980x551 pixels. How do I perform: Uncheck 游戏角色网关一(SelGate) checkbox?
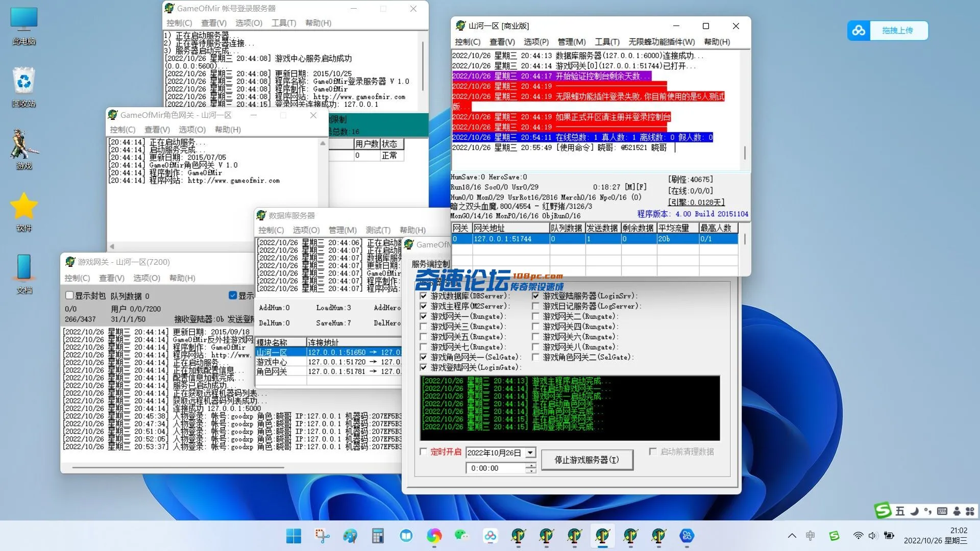423,357
